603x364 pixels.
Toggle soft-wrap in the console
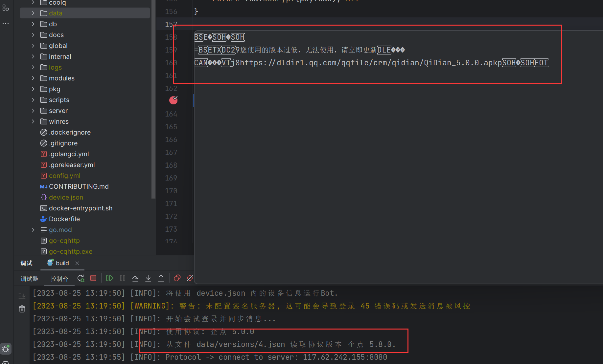[22, 295]
